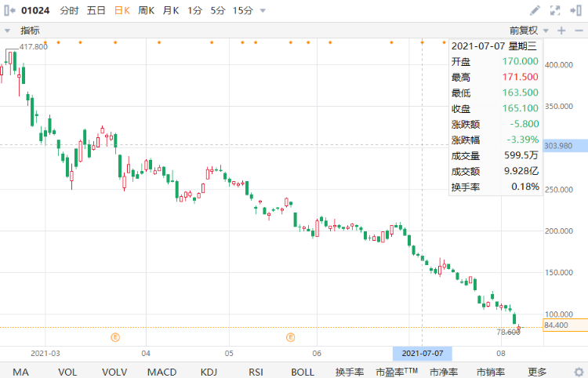This screenshot has width=588, height=378.
Task: Switch to the 15分 fifteen-minute chart
Action: click(242, 10)
